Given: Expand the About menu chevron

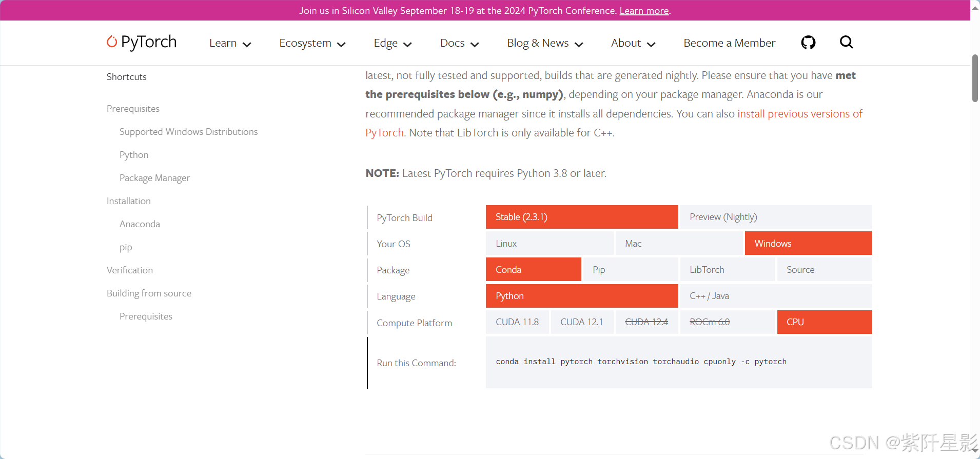Looking at the screenshot, I should coord(651,45).
